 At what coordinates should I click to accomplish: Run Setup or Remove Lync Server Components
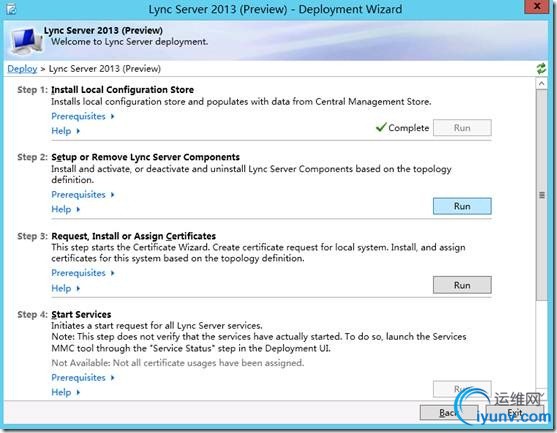click(x=462, y=206)
